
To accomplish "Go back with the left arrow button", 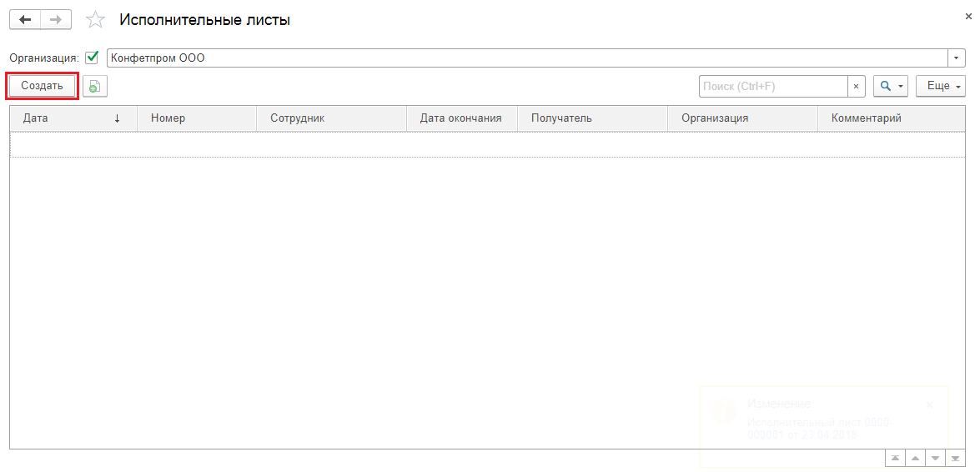I will (x=25, y=20).
